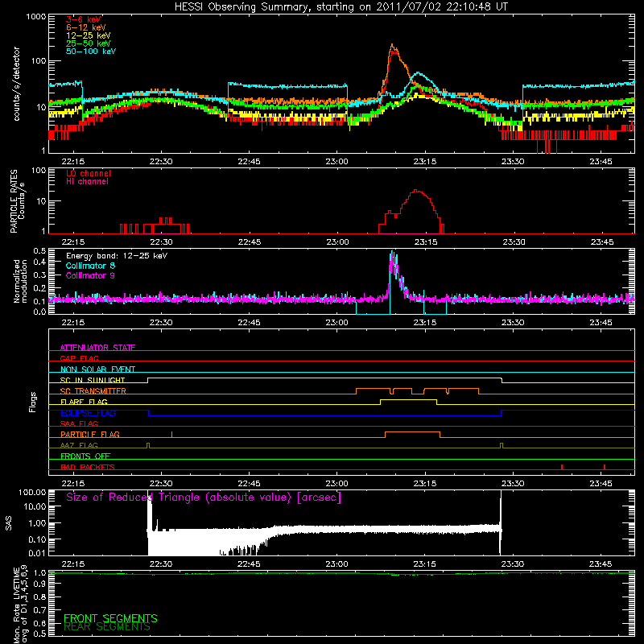644x644 pixels.
Task: Click the 100.00 y-axis value on the SAS plot
Action: click(x=32, y=492)
